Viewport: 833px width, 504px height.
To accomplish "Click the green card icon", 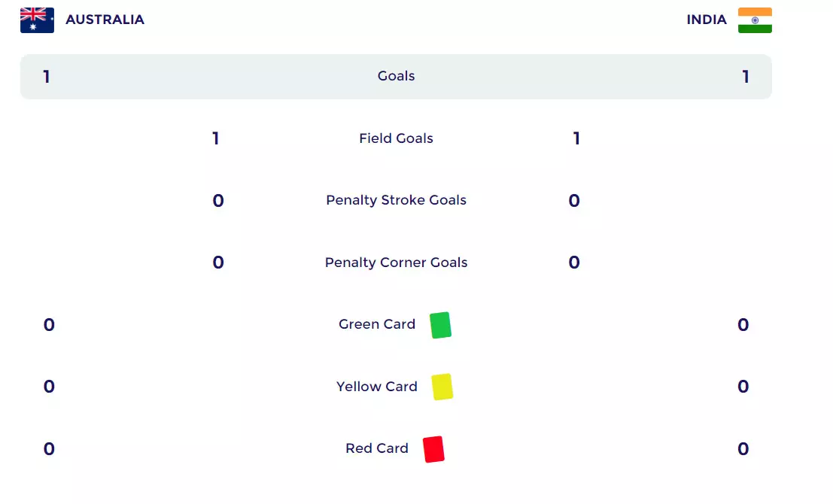I will [x=440, y=325].
